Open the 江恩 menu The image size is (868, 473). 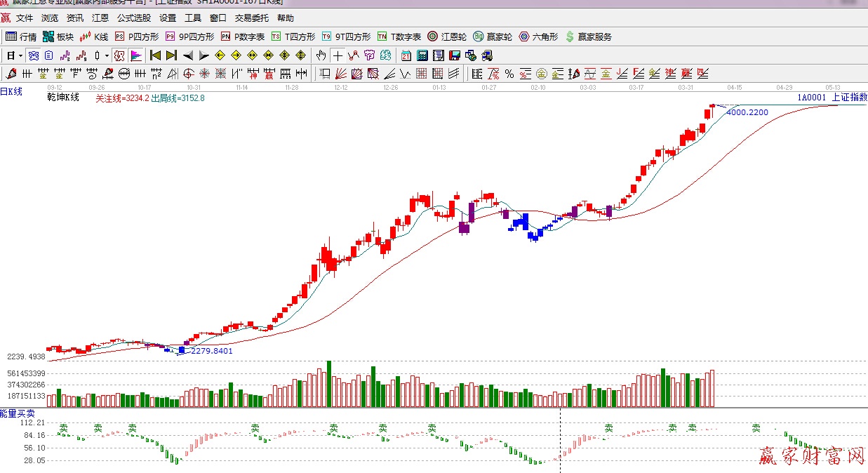click(100, 18)
